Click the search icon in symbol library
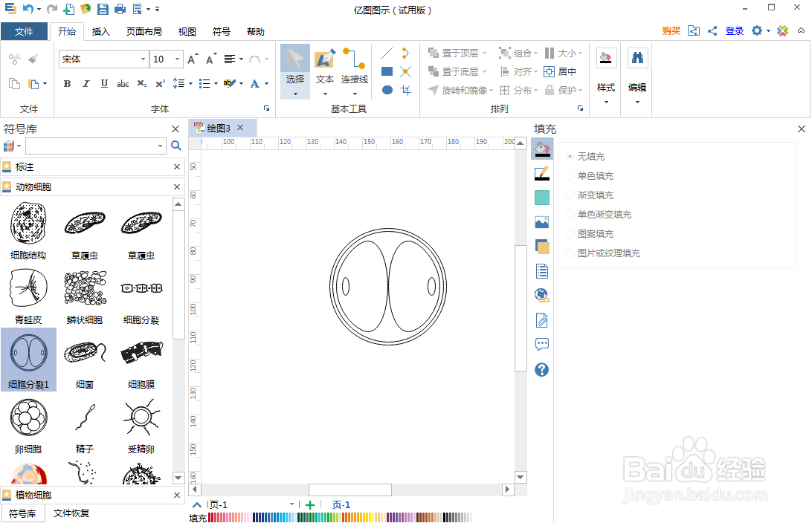 pos(175,146)
